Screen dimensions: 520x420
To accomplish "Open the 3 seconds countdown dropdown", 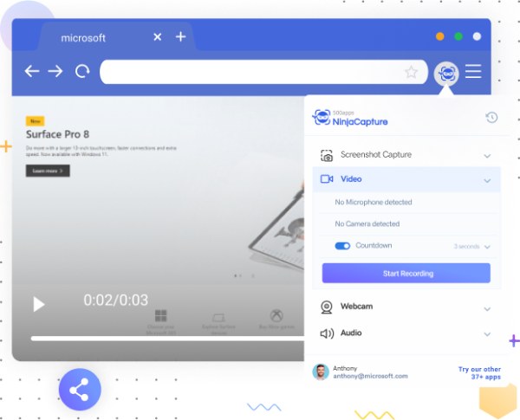I will pyautogui.click(x=472, y=246).
